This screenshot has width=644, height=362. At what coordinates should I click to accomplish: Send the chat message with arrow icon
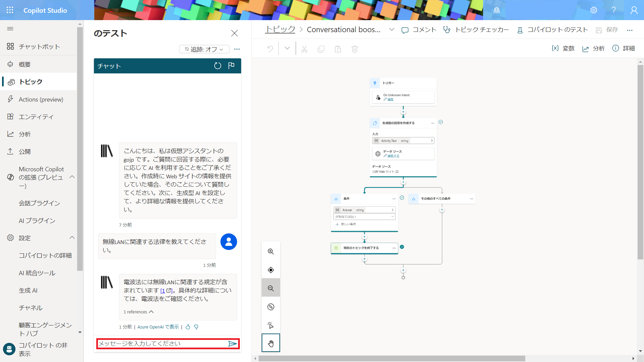point(232,344)
